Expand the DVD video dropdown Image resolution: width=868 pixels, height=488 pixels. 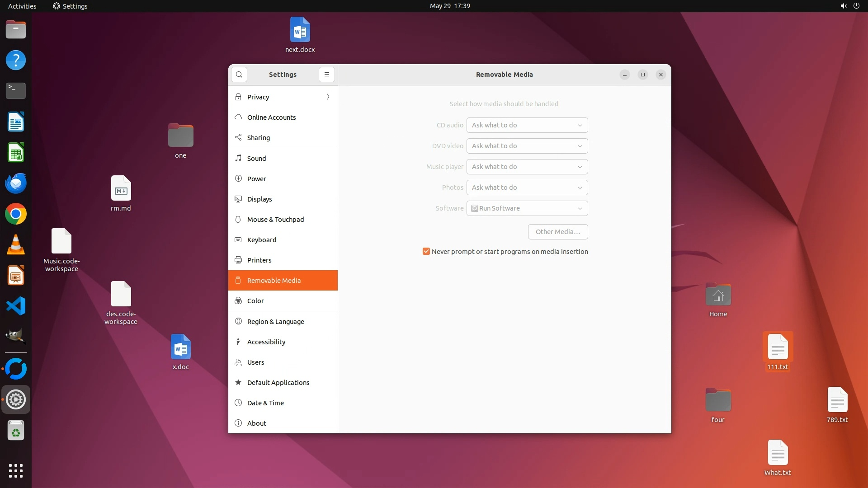[x=527, y=146]
